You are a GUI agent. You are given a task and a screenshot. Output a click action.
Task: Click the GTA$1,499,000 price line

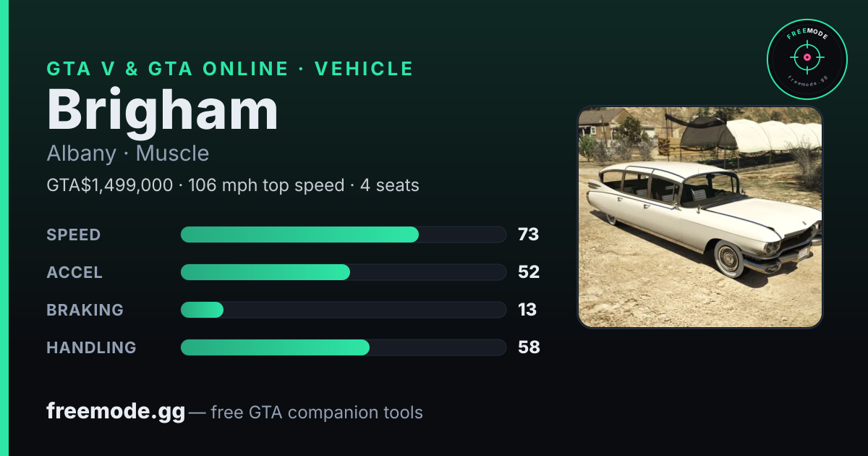pyautogui.click(x=233, y=185)
